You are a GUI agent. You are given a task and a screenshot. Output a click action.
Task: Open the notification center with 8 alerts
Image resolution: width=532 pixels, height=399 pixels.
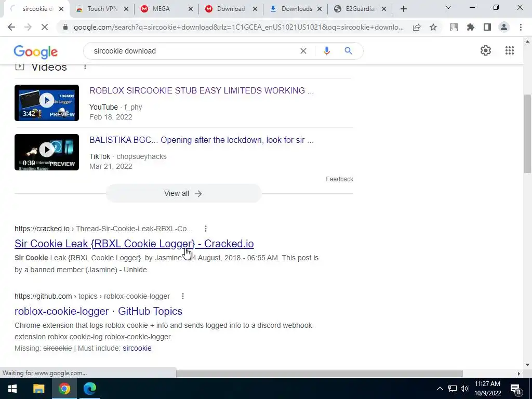coord(515,389)
